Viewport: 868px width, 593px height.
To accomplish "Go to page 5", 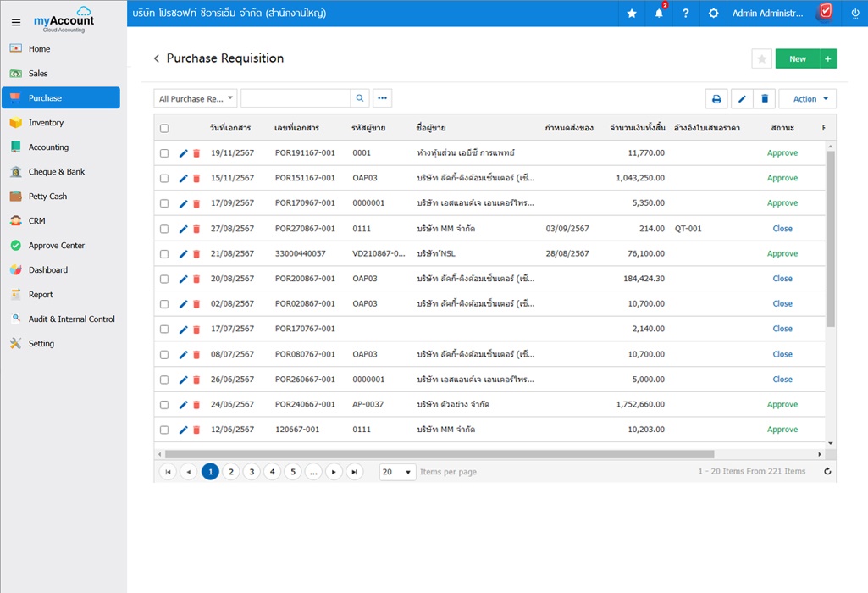I will (293, 472).
